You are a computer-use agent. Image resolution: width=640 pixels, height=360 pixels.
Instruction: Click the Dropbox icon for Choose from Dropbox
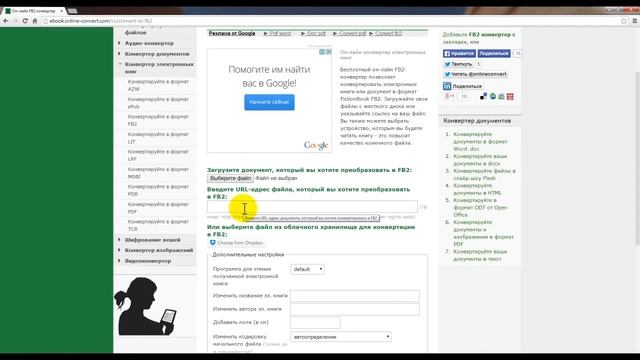(212, 243)
